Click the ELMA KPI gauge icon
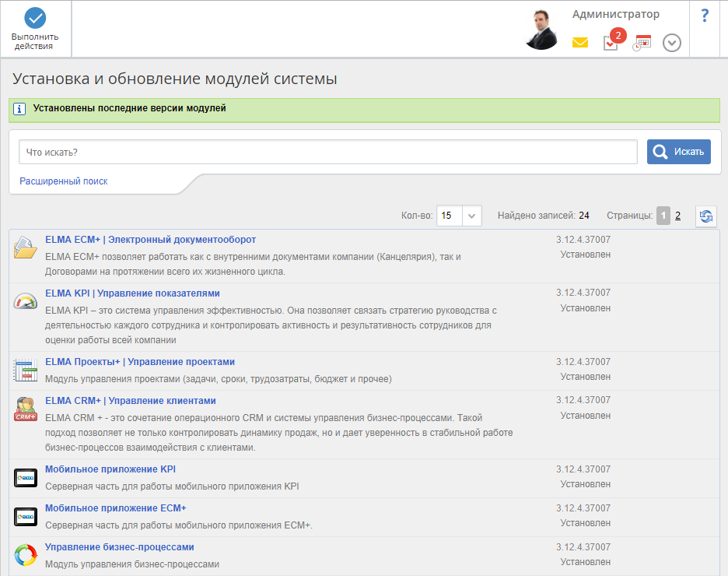The height and width of the screenshot is (576, 728). click(25, 301)
